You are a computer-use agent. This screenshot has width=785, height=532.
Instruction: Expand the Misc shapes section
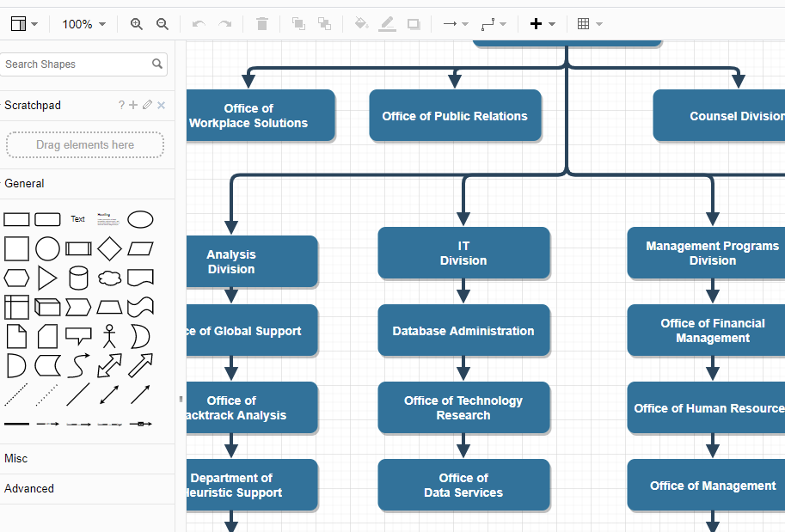coord(15,458)
